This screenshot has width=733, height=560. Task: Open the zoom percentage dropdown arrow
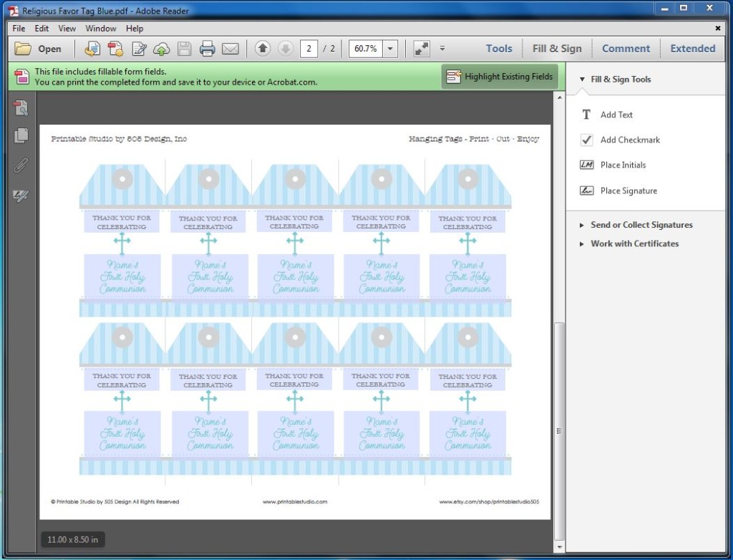pos(390,49)
